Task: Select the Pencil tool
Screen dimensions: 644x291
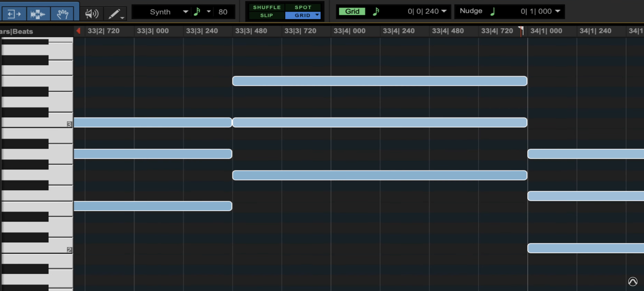Action: tap(114, 13)
